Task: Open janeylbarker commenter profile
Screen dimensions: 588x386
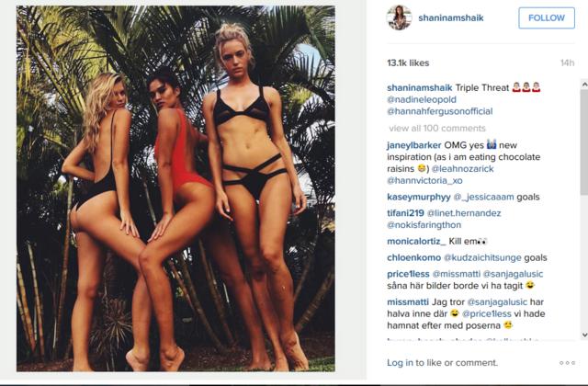Action: (x=414, y=145)
